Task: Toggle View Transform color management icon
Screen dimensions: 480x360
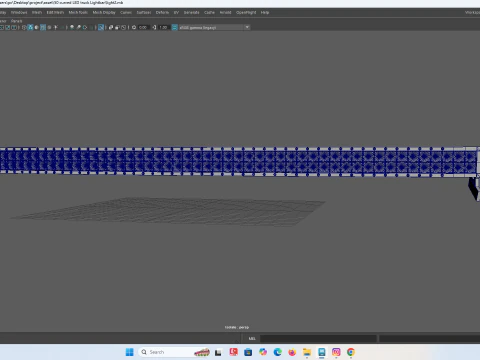Action: (x=174, y=27)
